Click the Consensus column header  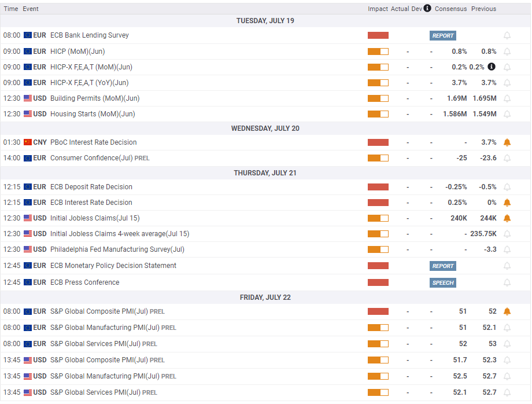(x=450, y=9)
